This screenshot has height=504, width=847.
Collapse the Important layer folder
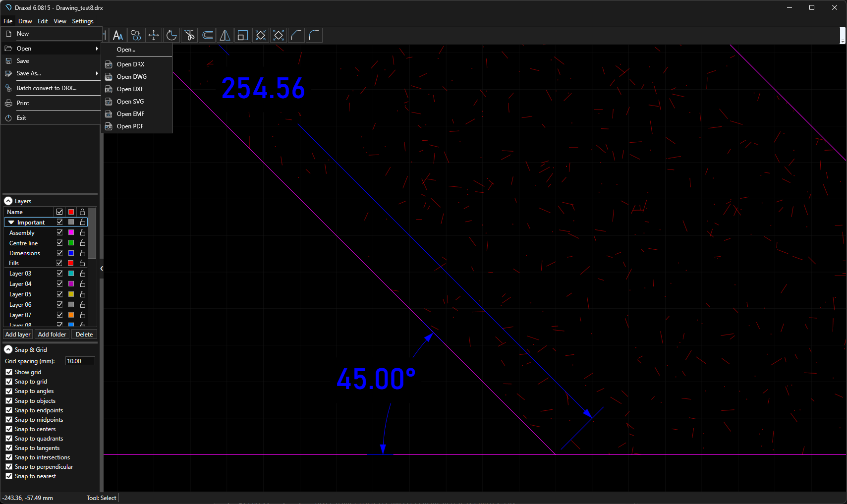point(11,223)
